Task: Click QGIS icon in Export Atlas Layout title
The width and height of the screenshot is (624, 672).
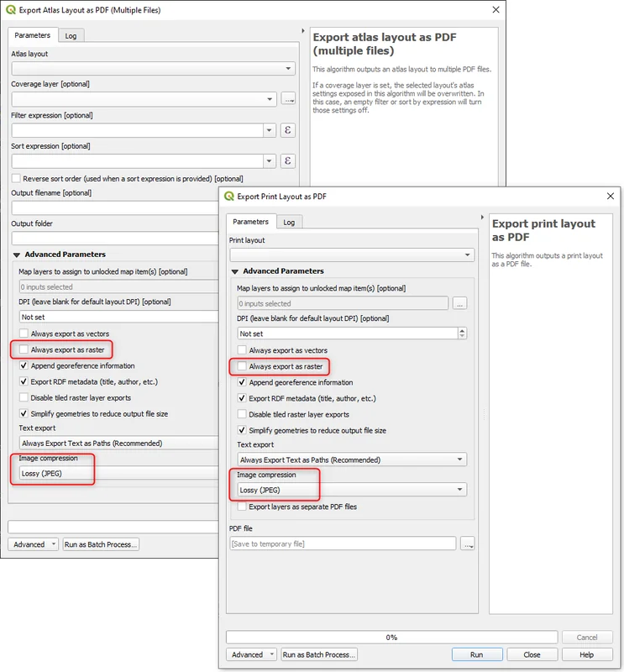Action: pyautogui.click(x=11, y=10)
